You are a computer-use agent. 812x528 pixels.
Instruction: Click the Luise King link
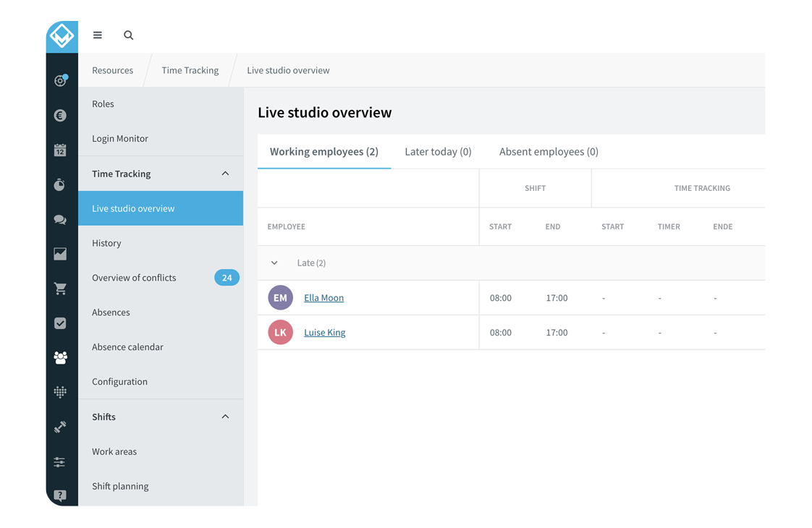coord(324,332)
